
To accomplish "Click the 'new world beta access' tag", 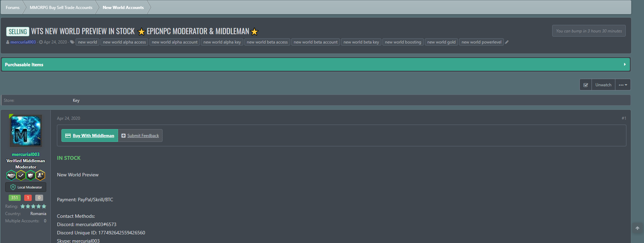I will coord(267,42).
